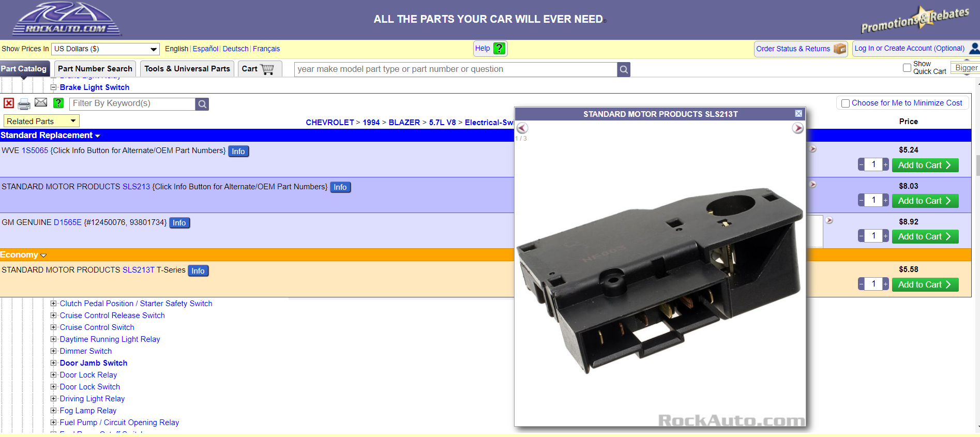Decrease quantity for GM Genuine D1565E
980x437 pixels.
click(x=861, y=236)
